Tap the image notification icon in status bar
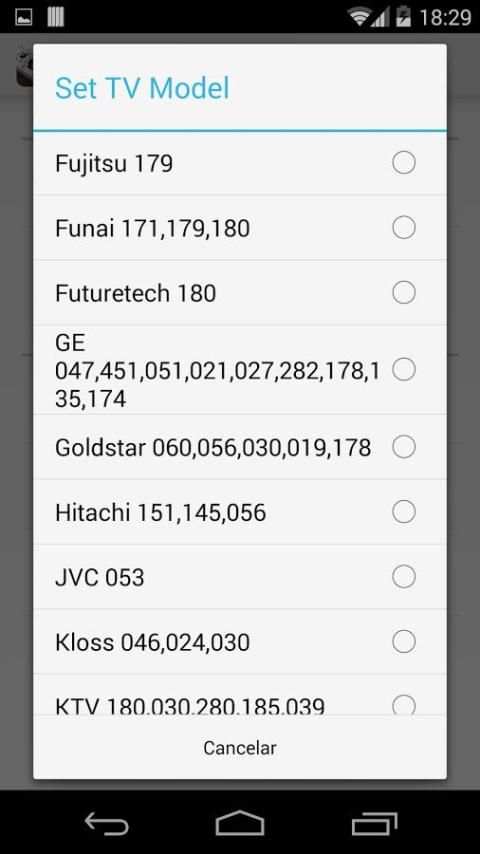Image resolution: width=480 pixels, height=854 pixels. [x=23, y=17]
